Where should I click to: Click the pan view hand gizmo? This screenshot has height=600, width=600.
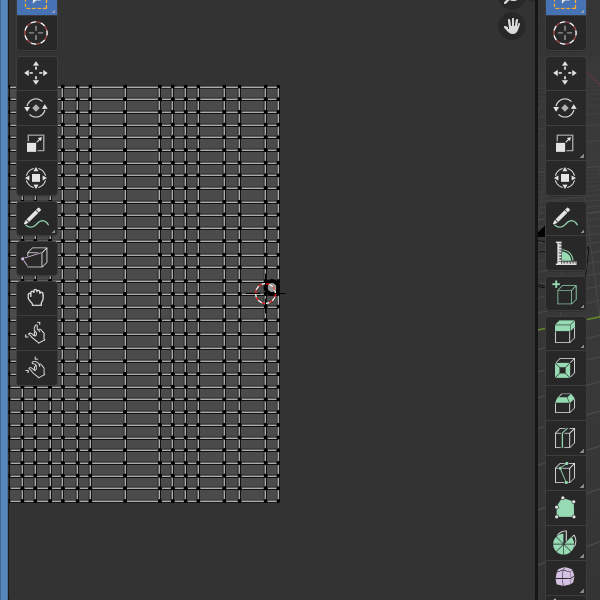tap(512, 27)
